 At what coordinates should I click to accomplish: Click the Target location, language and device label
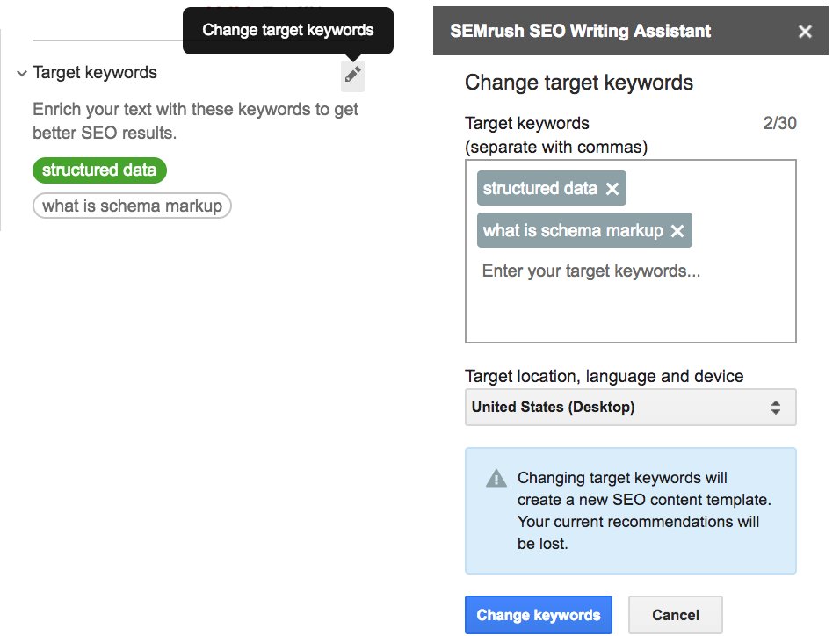pyautogui.click(x=604, y=376)
